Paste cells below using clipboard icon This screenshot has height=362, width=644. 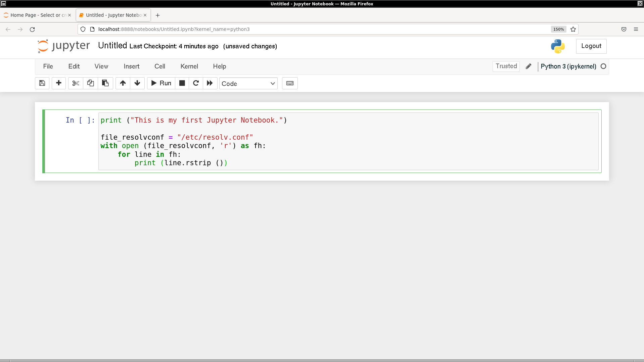pos(105,83)
